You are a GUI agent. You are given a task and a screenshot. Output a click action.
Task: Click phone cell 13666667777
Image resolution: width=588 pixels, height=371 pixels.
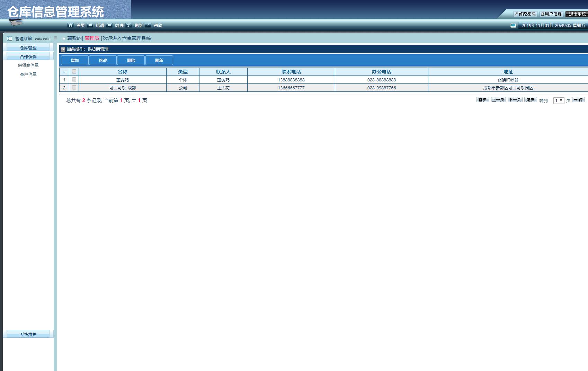(x=291, y=88)
